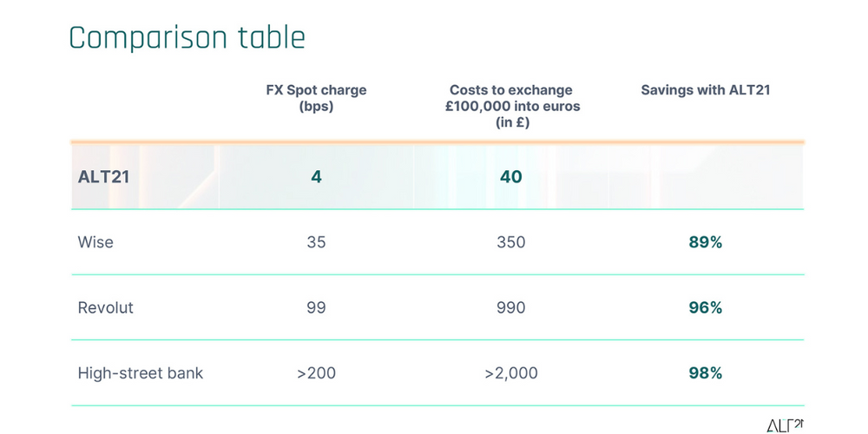The image size is (868, 434).
Task: Select the High-street bank row label
Action: tap(141, 373)
